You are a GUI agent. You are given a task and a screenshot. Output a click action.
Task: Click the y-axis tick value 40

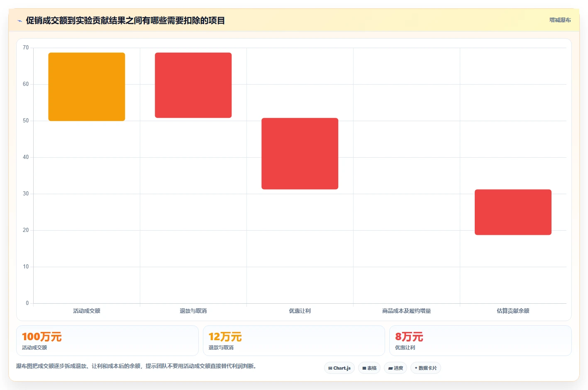point(26,157)
